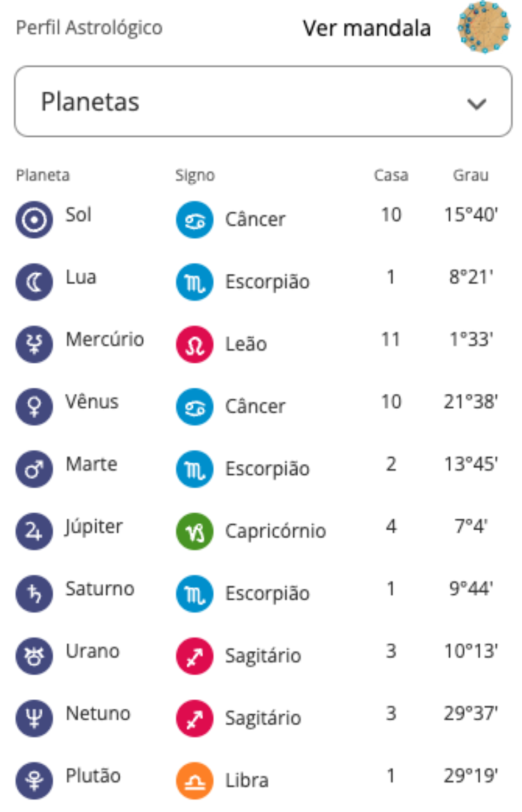Image resolution: width=522 pixels, height=812 pixels.
Task: Click the Signo column header
Action: point(195,176)
